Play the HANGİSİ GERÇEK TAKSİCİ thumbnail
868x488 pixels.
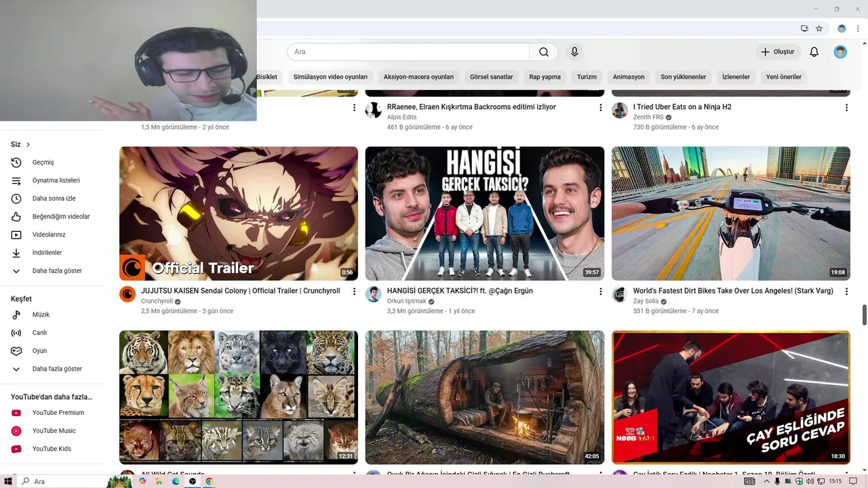485,213
